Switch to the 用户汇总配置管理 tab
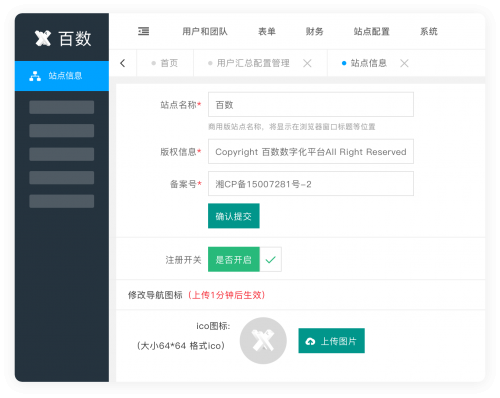 point(253,63)
